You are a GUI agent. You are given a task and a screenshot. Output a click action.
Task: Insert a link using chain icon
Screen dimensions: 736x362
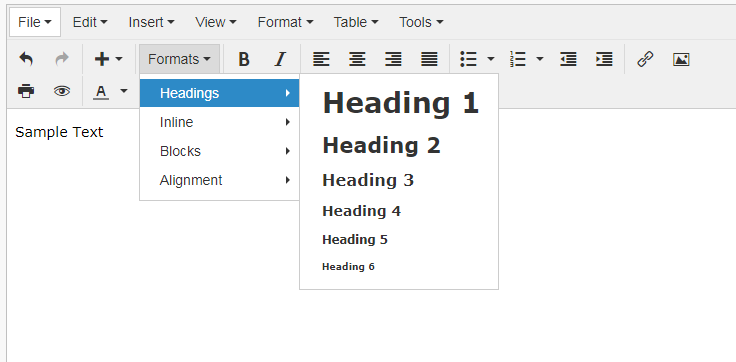[x=645, y=59]
